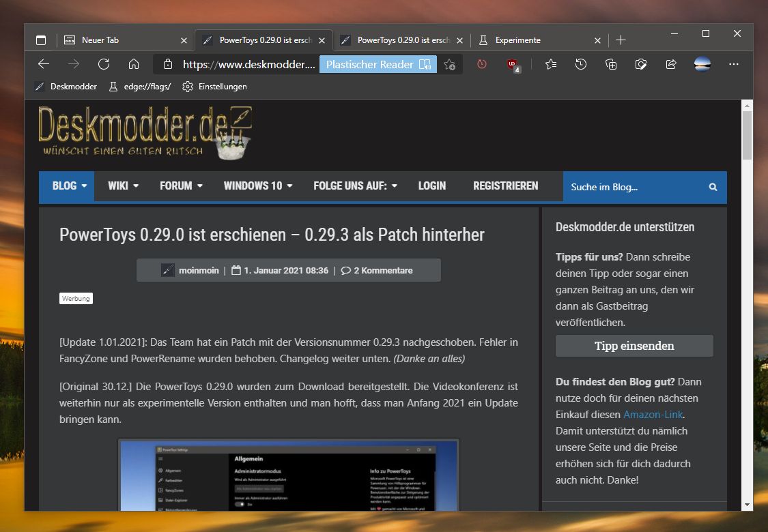Image resolution: width=768 pixels, height=532 pixels.
Task: Click the address bar URL
Action: pyautogui.click(x=248, y=64)
